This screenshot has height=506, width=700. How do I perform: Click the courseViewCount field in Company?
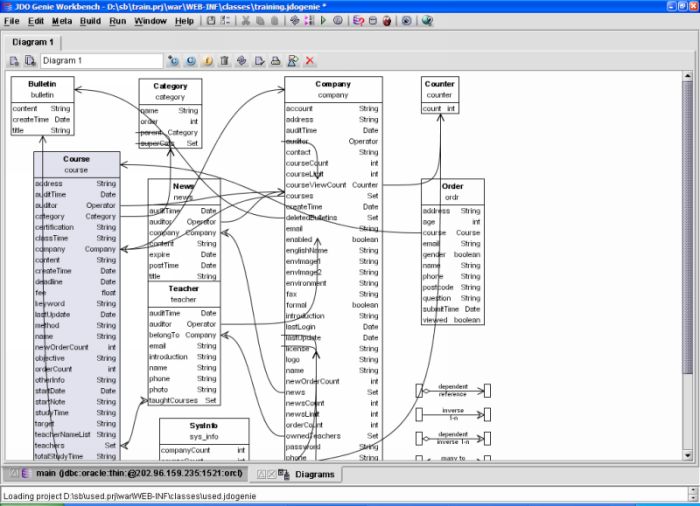pyautogui.click(x=332, y=185)
